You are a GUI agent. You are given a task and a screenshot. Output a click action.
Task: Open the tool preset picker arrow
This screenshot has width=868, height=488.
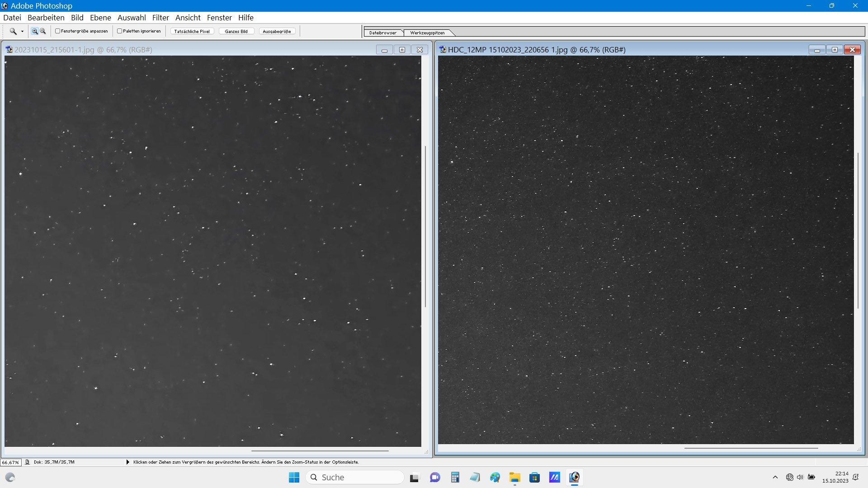(22, 32)
